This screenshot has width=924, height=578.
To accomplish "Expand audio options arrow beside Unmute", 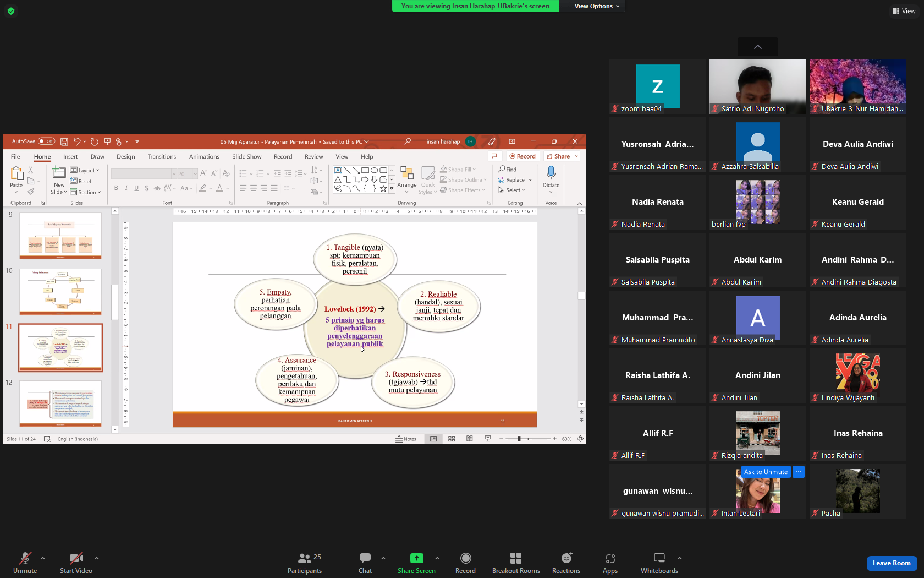I will point(43,558).
